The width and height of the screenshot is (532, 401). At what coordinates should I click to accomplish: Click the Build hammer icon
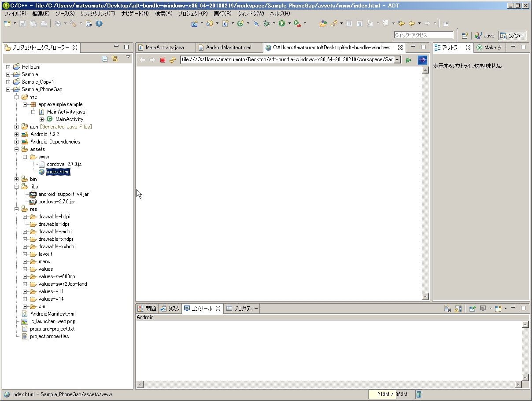pos(73,23)
